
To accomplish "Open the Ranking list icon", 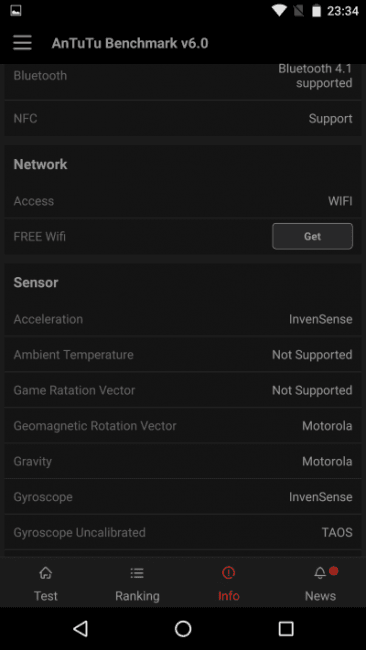I will point(137,573).
